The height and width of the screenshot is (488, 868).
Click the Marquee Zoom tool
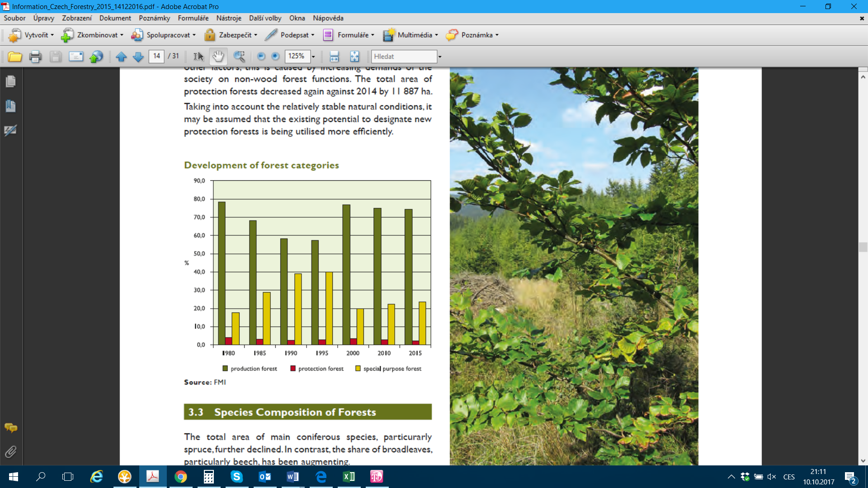(x=239, y=56)
